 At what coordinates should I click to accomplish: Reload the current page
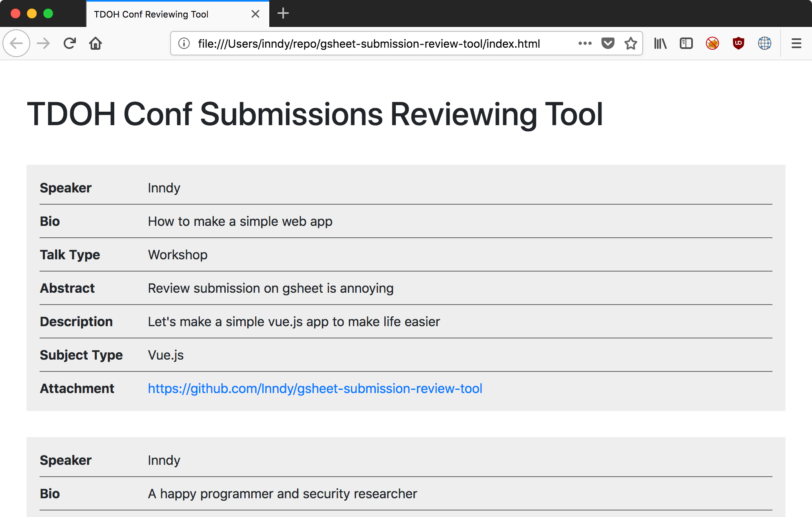pos(70,43)
